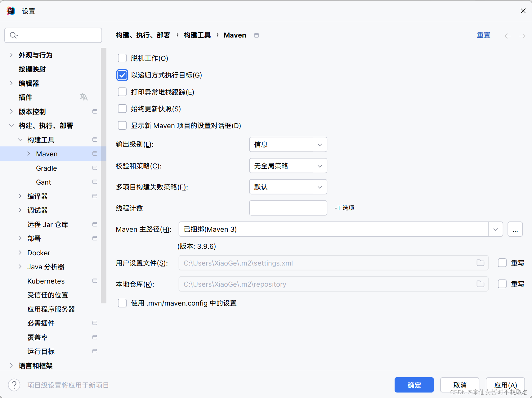Go back with the left arrow icon
The height and width of the screenshot is (398, 532).
[x=508, y=36]
